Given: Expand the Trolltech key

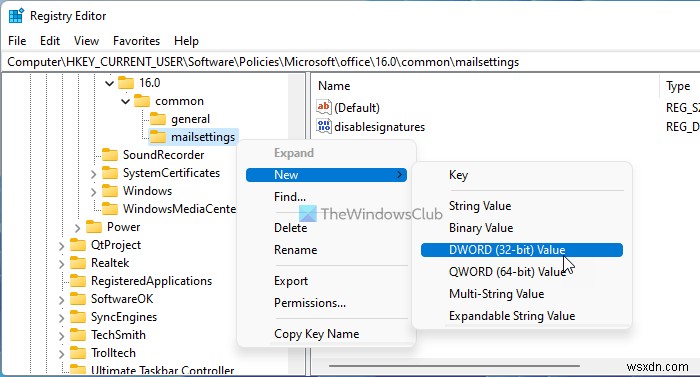Looking at the screenshot, I should [61, 354].
